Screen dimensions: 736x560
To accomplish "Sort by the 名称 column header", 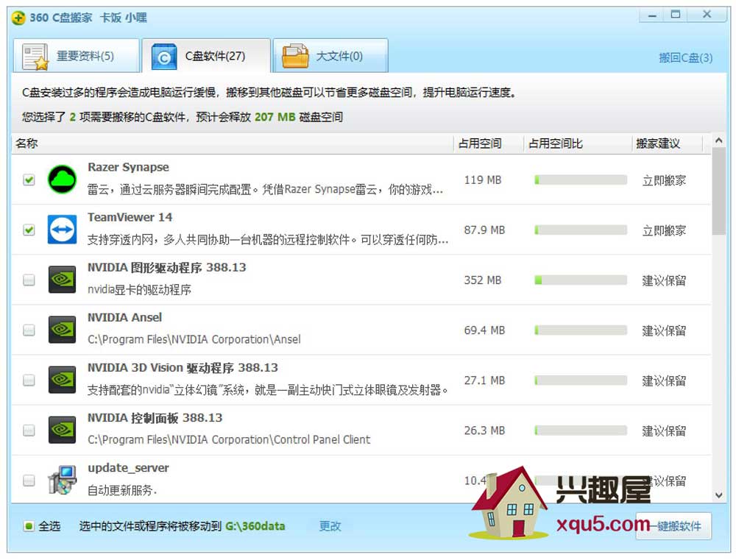I will click(x=233, y=143).
